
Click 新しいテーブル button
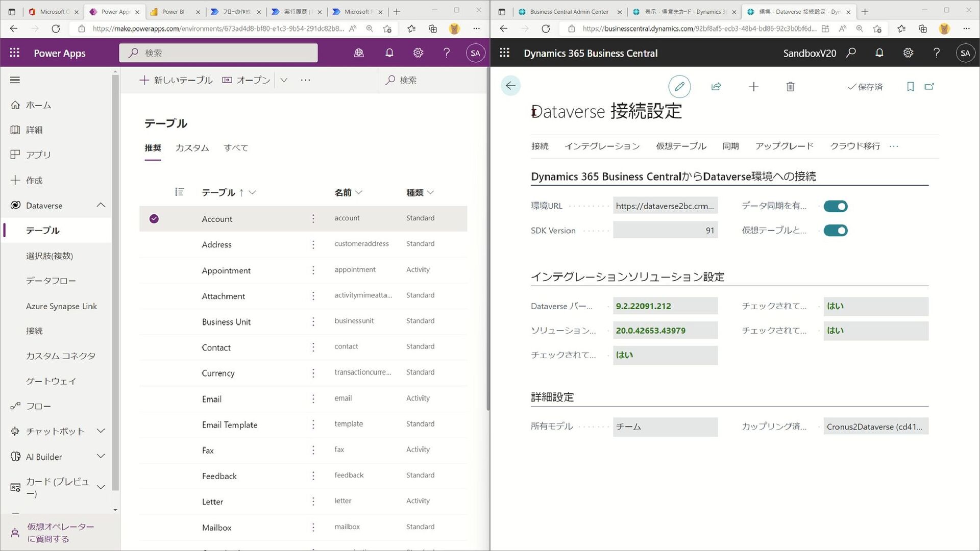click(176, 80)
